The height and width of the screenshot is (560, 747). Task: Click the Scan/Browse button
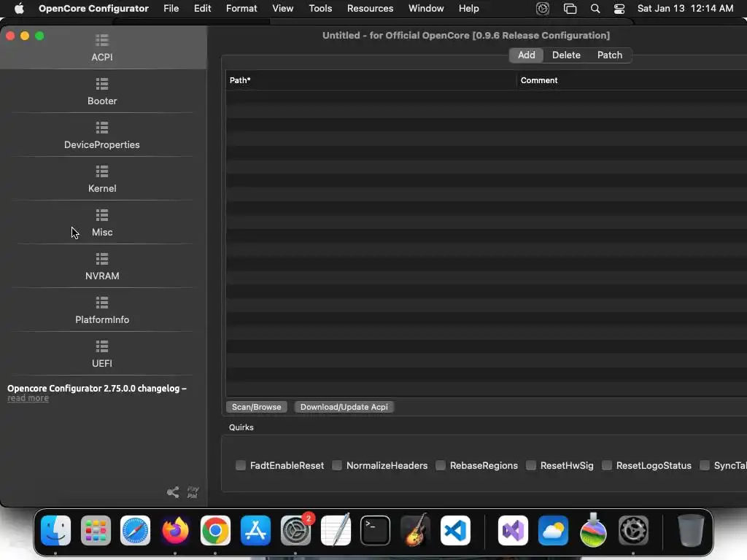coord(256,407)
